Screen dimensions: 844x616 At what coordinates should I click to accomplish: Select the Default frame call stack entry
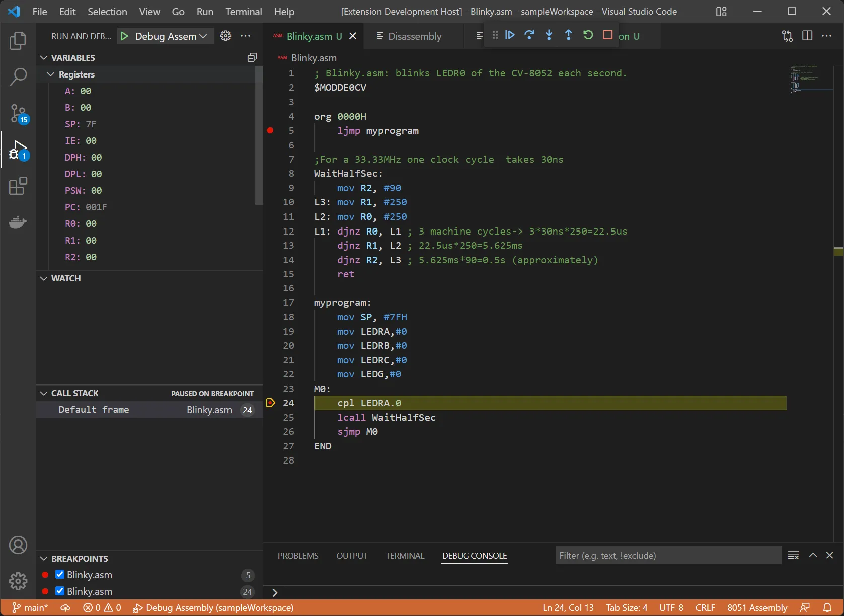[x=149, y=410]
